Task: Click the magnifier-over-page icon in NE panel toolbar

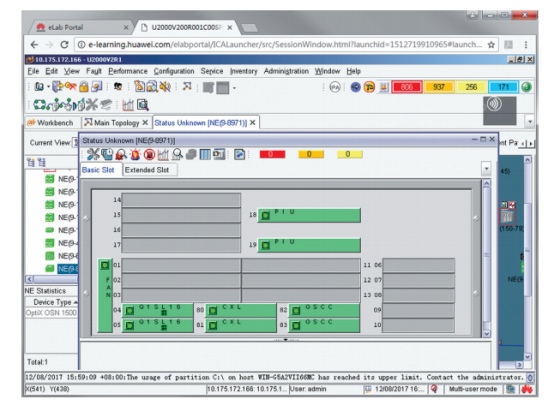Action: [177, 154]
